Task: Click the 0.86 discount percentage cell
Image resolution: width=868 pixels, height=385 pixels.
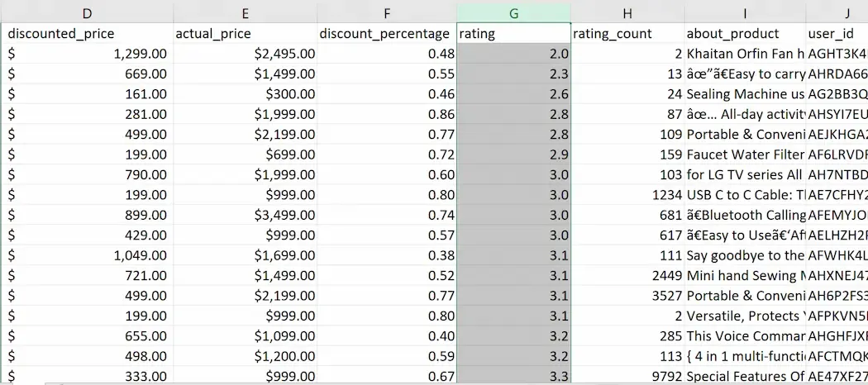Action: pos(387,114)
